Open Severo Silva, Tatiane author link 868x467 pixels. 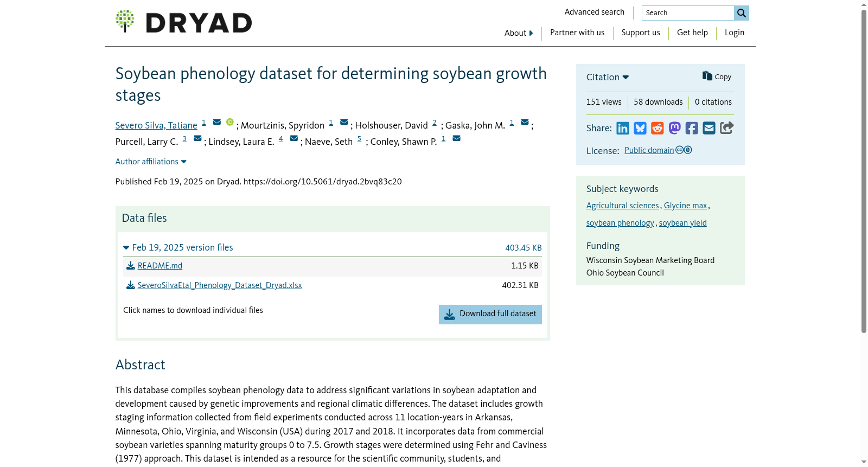pos(156,125)
